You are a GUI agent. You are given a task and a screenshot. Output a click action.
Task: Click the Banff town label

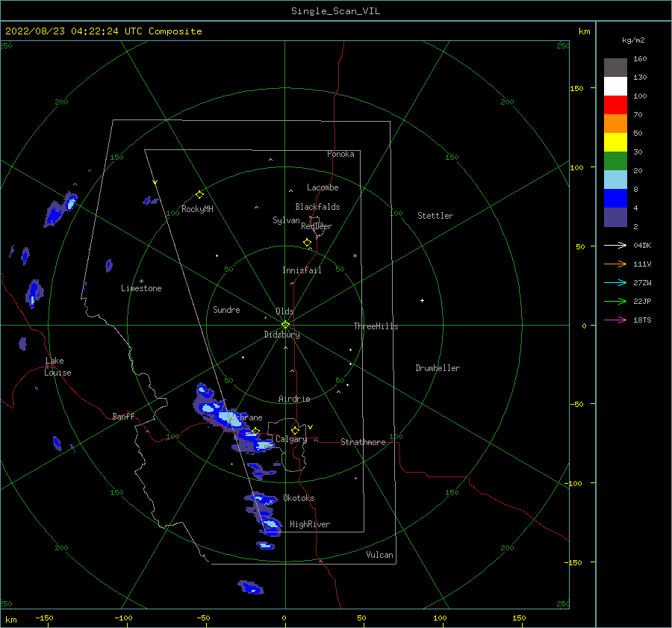click(123, 416)
